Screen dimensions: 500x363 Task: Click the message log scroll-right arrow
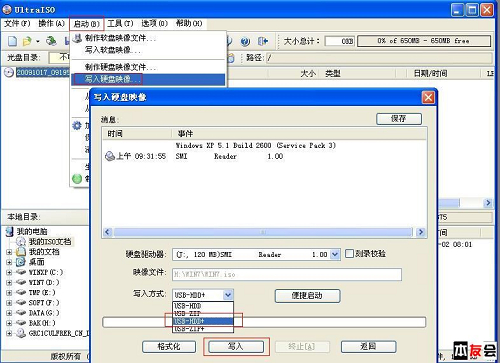[x=421, y=232]
